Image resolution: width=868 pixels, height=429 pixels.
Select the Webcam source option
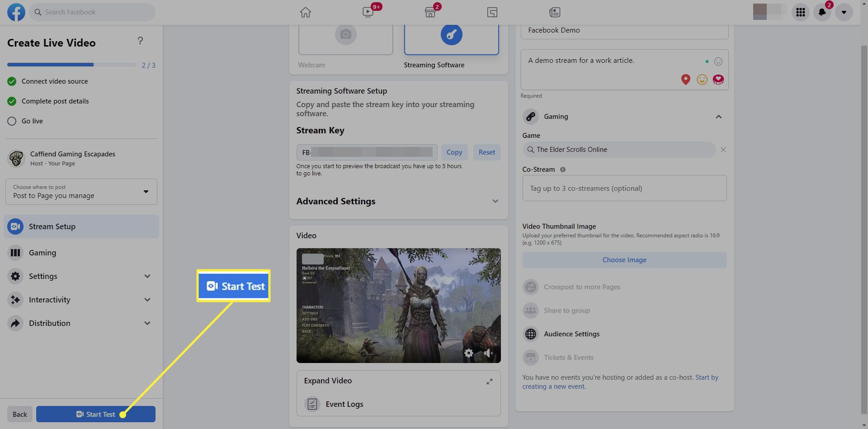coord(346,40)
